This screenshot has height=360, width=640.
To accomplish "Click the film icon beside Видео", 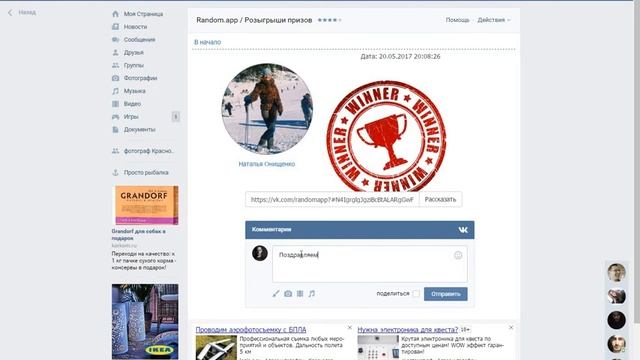I will [x=116, y=104].
